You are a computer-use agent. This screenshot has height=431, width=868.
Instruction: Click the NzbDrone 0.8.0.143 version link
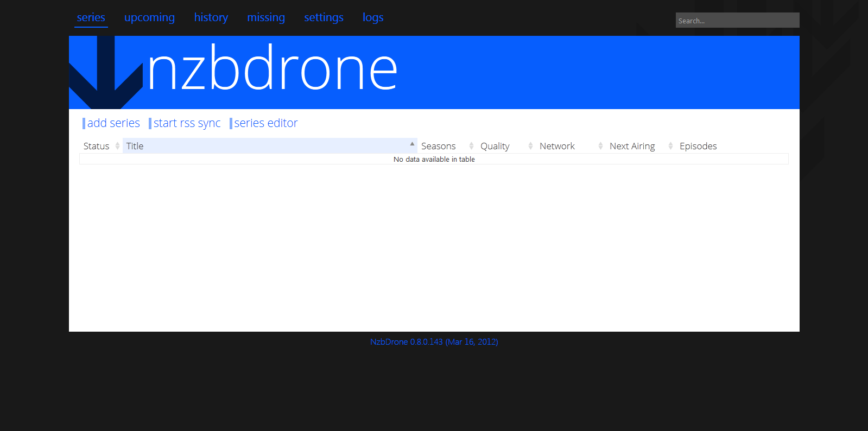click(434, 342)
